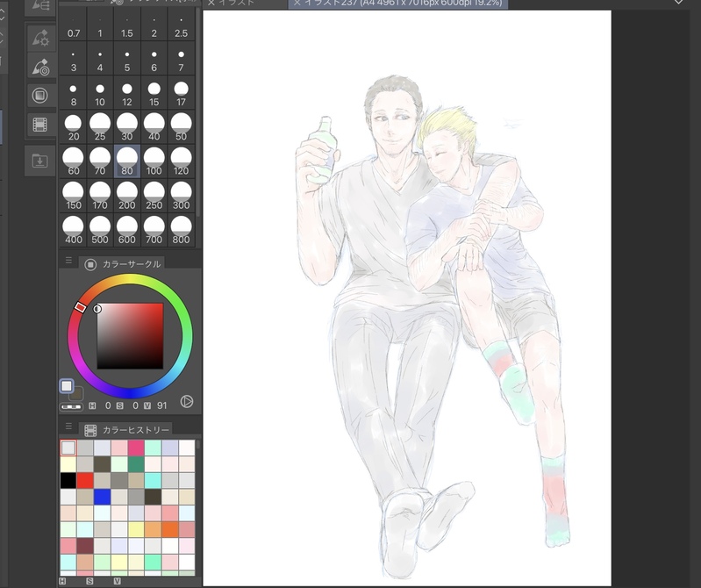
Task: Open the color set square icon in sidebar
Action: click(x=40, y=95)
